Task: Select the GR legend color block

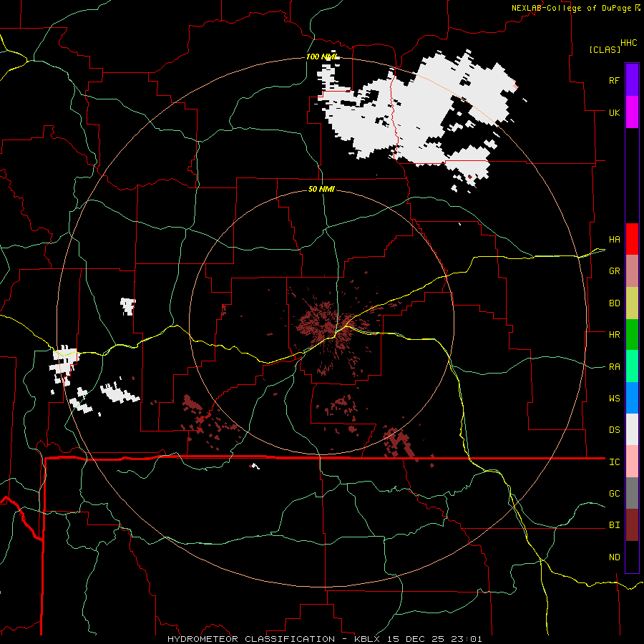Action: (x=632, y=271)
